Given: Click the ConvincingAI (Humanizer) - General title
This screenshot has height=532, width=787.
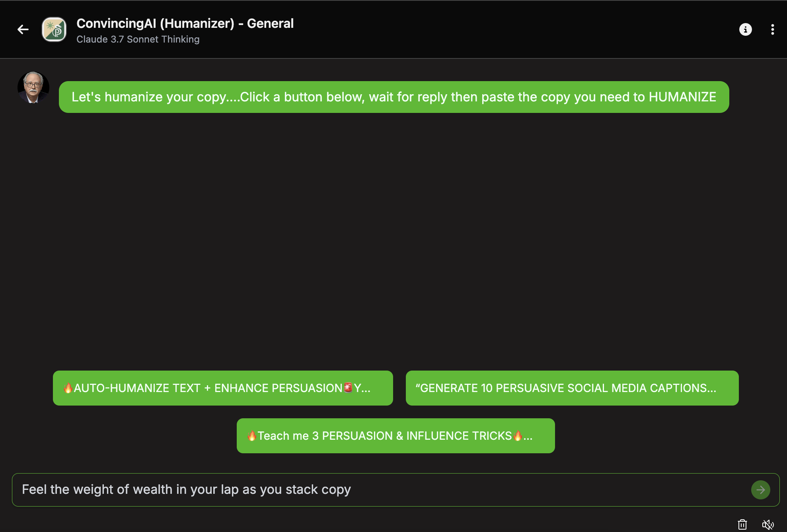Looking at the screenshot, I should pyautogui.click(x=185, y=23).
